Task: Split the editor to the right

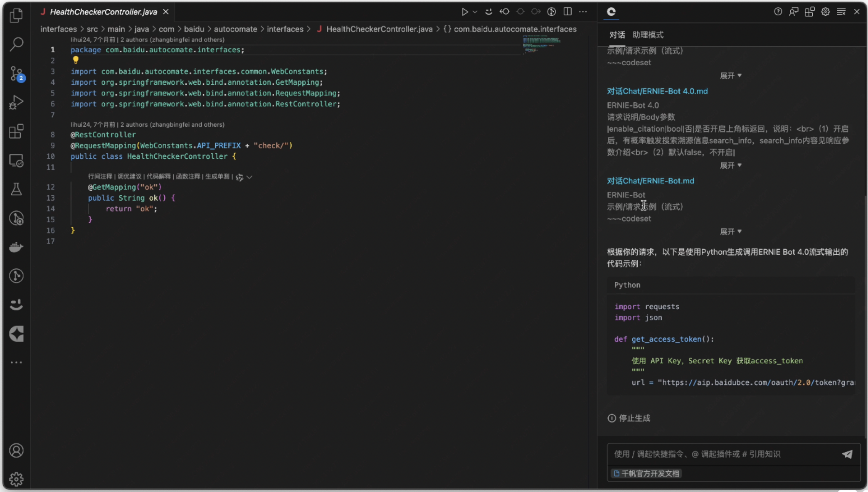Action: tap(567, 12)
